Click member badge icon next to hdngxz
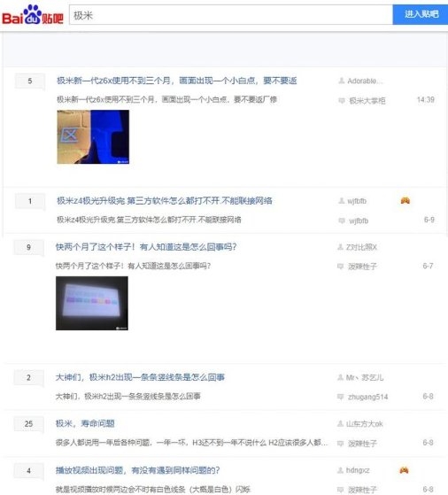Viewport: 448px width, 495px height. pyautogui.click(x=404, y=470)
